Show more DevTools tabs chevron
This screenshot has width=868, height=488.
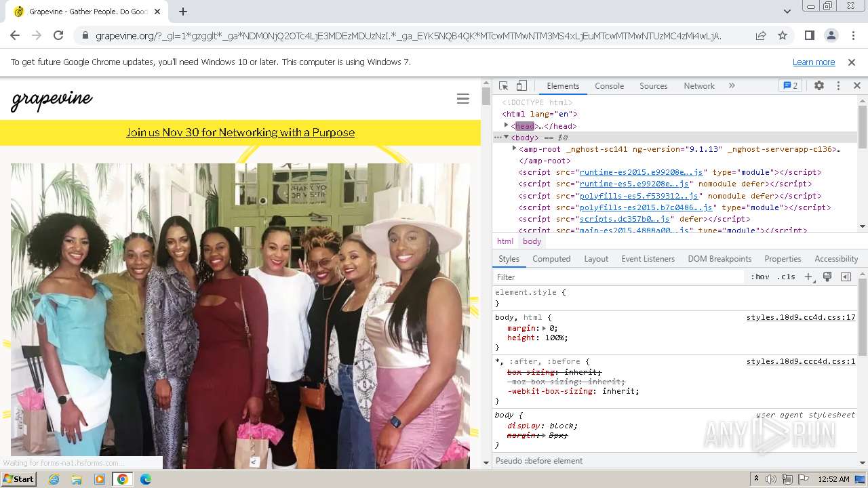point(732,86)
